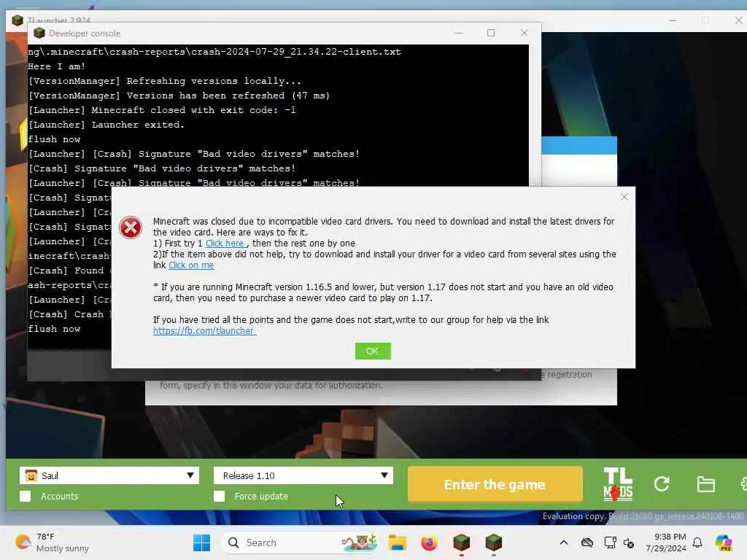Click the crash-2024-07-29 file path line
Image resolution: width=747 pixels, height=560 pixels.
214,52
